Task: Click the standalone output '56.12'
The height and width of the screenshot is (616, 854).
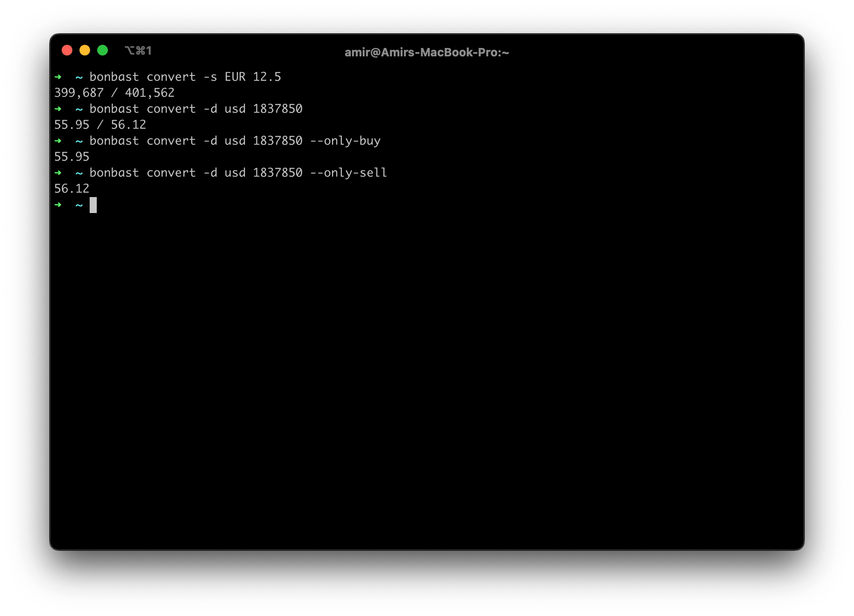Action: (71, 189)
